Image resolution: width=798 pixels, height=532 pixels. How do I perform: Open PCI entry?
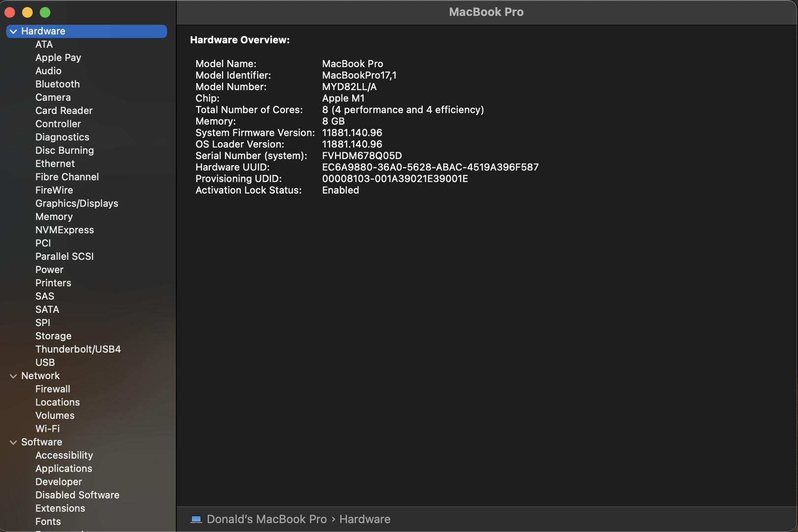[43, 243]
